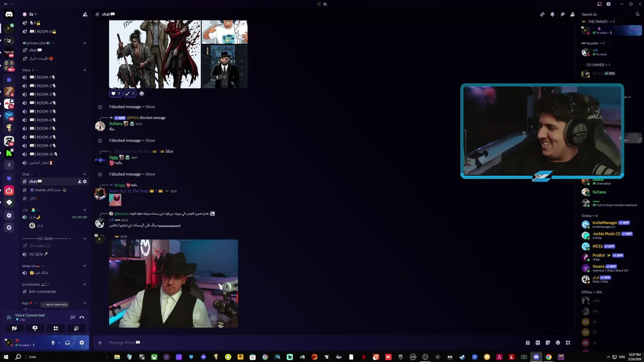Add channel to the private-chat category
This screenshot has height=362, width=644.
click(85, 43)
